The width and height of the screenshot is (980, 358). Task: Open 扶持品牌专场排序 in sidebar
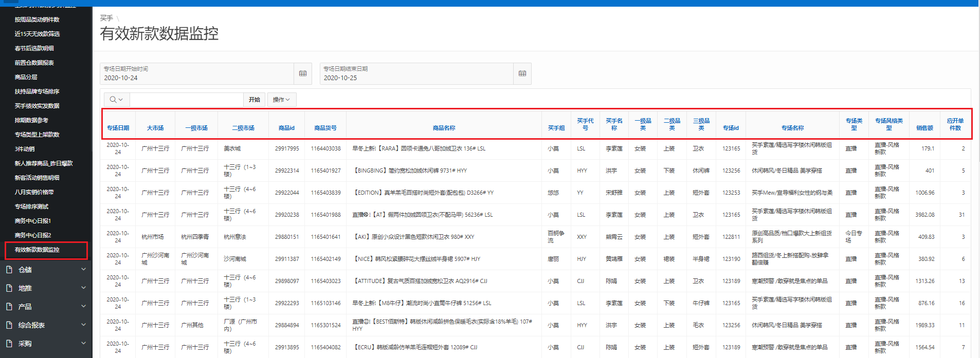click(x=37, y=91)
